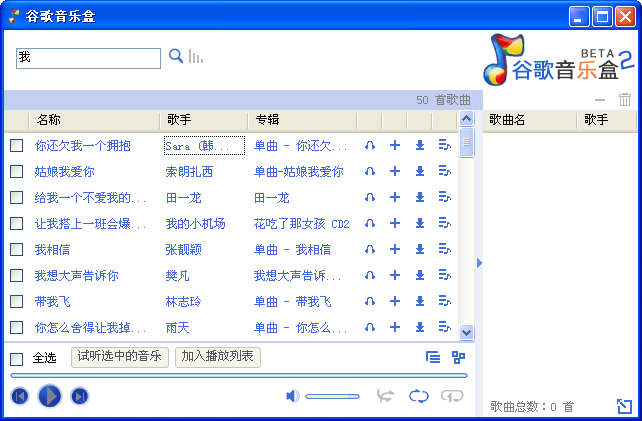Screen dimensions: 642x421
Task: Toggle shuffle playback mode
Action: tap(385, 396)
